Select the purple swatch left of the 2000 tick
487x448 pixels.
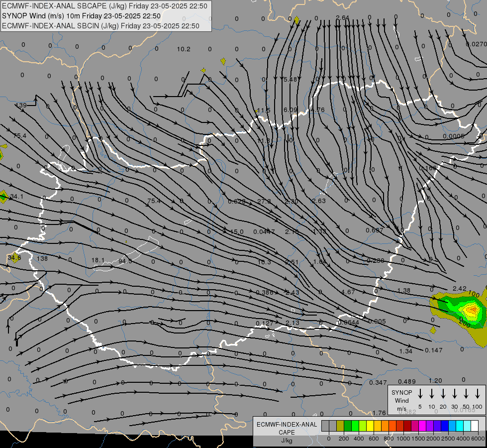click(429, 426)
